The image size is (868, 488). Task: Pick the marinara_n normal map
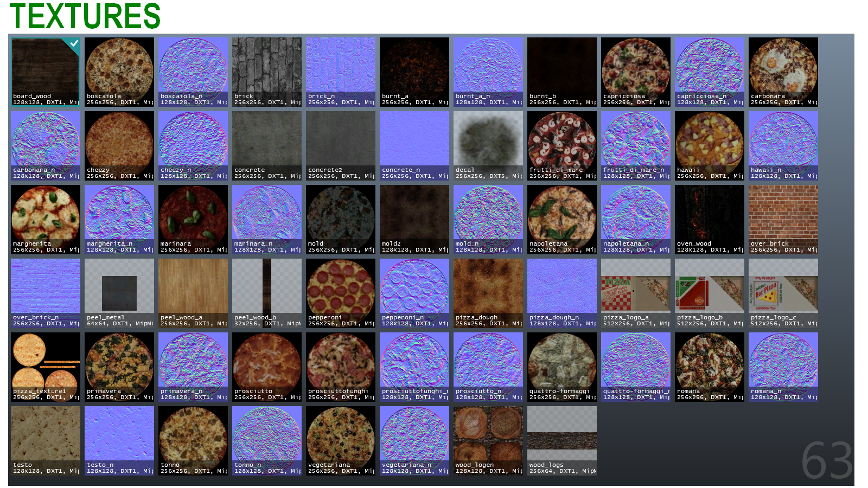pyautogui.click(x=267, y=220)
